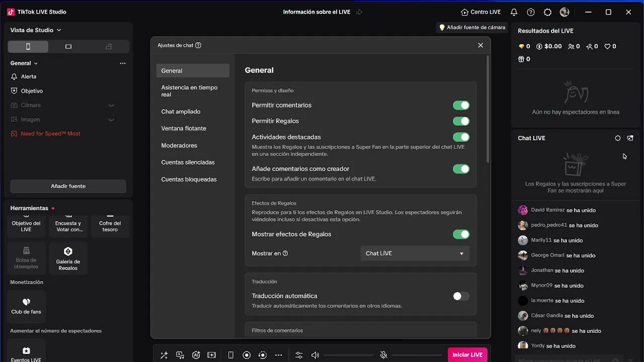
Task: Expand the General scene chevron
Action: pos(36,63)
